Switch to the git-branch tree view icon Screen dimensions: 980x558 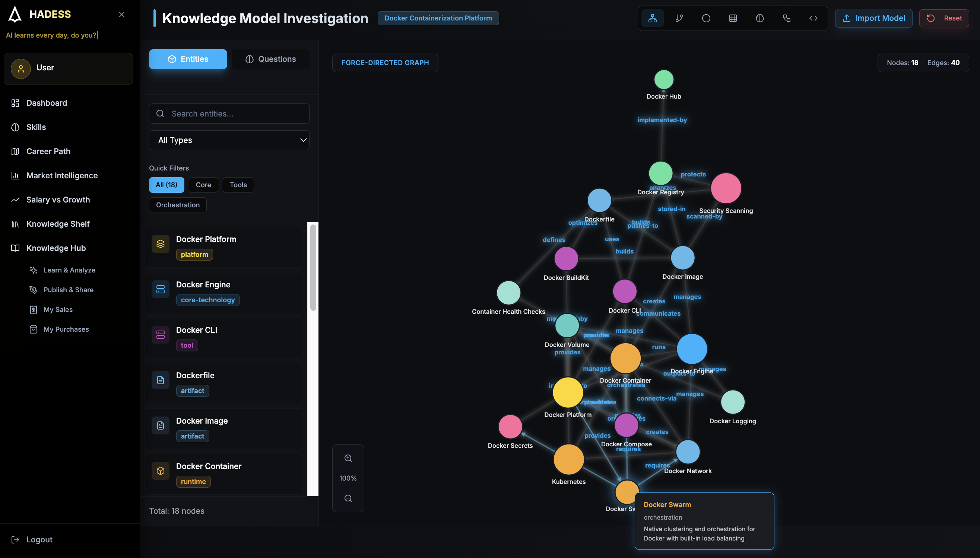point(679,18)
